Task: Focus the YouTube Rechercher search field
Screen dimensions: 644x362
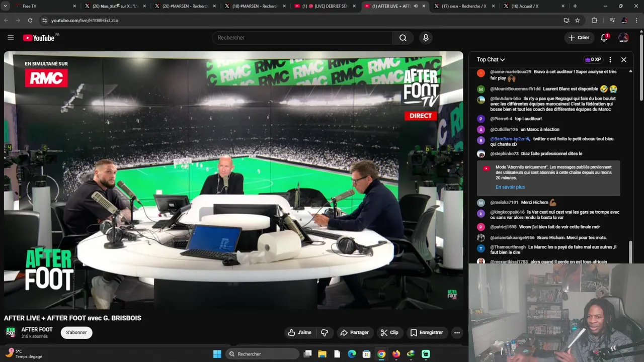Action: (302, 38)
